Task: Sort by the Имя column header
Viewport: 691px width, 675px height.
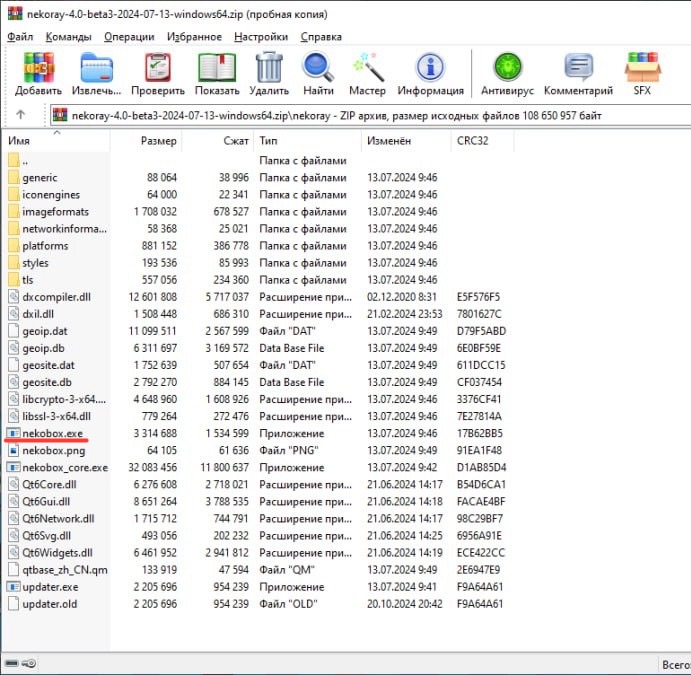Action: tap(56, 141)
